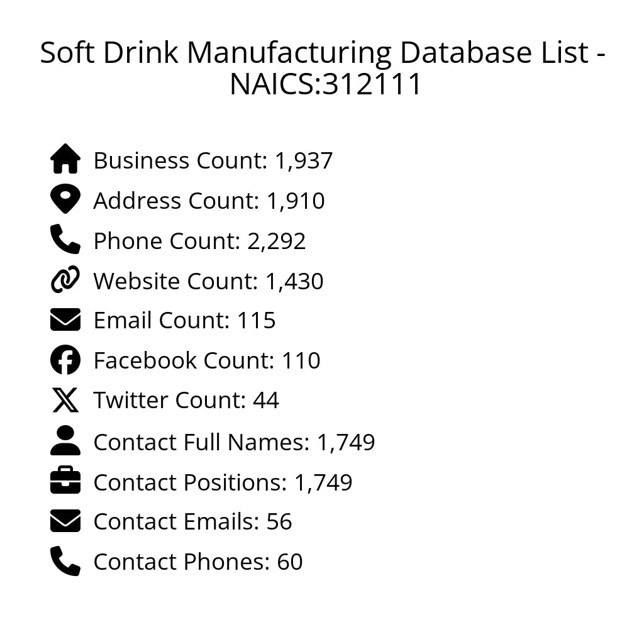Image resolution: width=644 pixels, height=644 pixels.
Task: Click the envelope icon beside Email Count
Action: 65,319
